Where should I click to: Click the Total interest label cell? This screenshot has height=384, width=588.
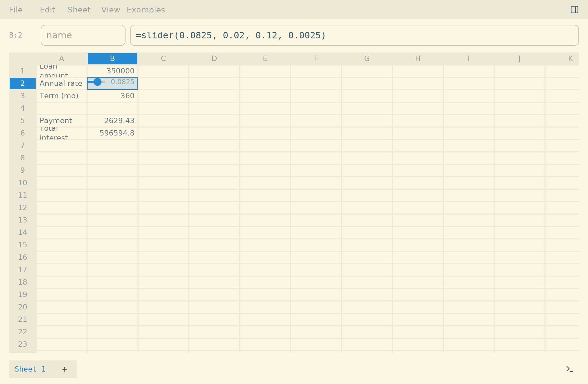point(62,133)
